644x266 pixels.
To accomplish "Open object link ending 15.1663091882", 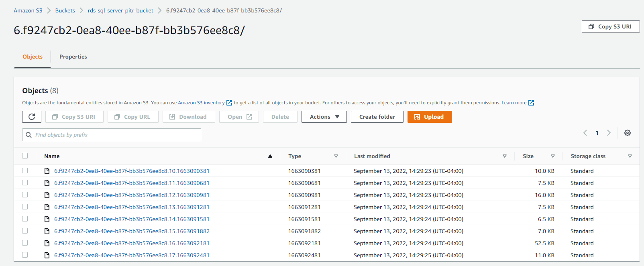I will tap(132, 231).
